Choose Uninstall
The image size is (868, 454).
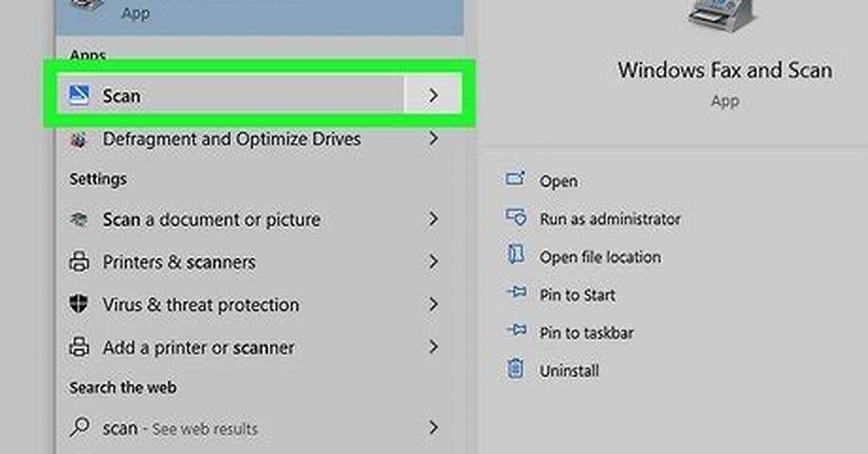click(569, 371)
